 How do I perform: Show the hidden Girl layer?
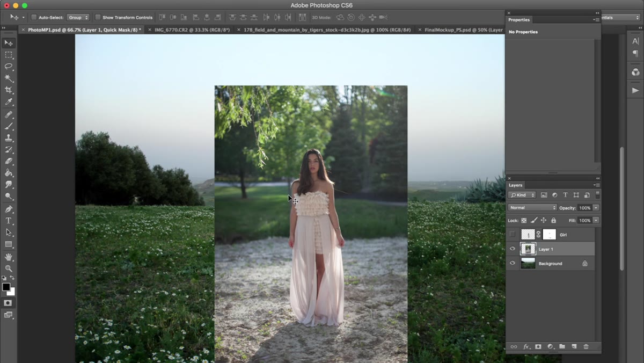click(x=513, y=234)
